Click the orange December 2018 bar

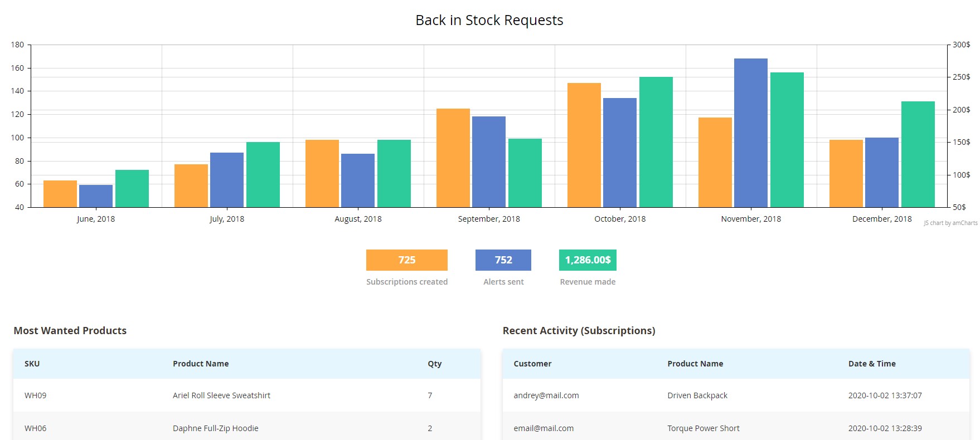tap(846, 173)
